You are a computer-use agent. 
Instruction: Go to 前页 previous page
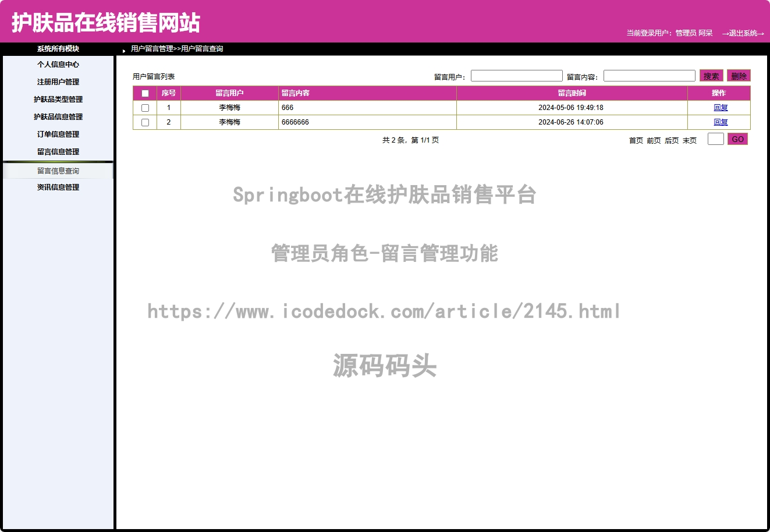point(654,141)
